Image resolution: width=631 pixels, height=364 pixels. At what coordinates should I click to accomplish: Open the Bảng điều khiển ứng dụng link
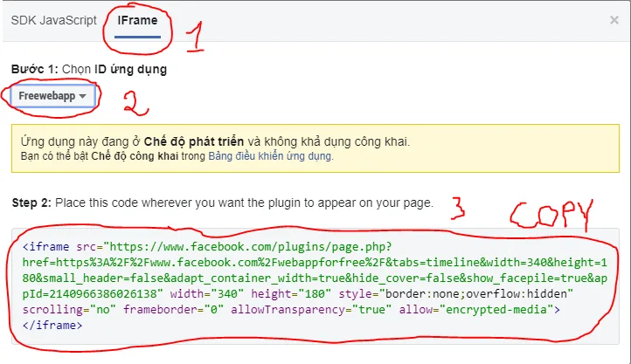pyautogui.click(x=270, y=156)
